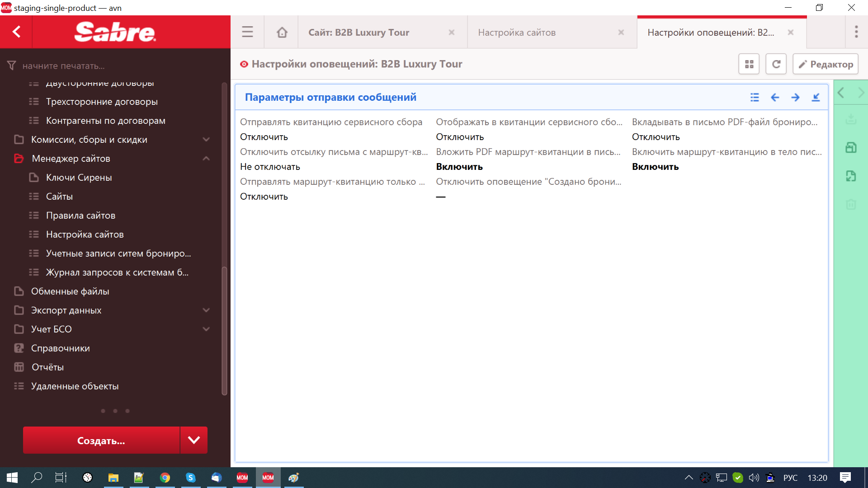Open Ключи Сирены in the sidebar
This screenshot has width=868, height=488.
coord(79,178)
